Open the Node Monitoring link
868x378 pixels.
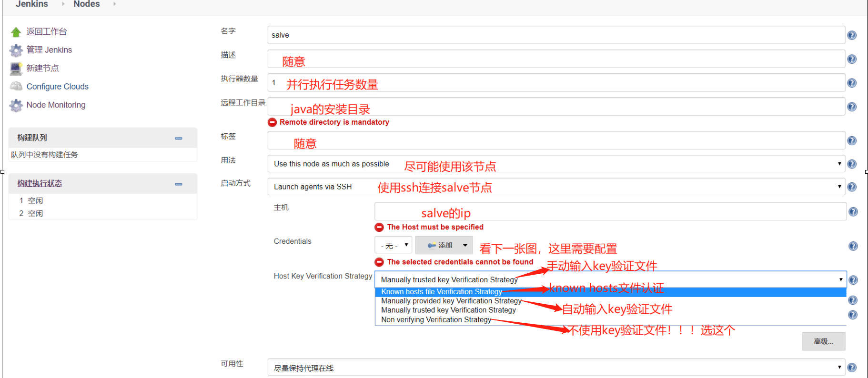tap(56, 105)
